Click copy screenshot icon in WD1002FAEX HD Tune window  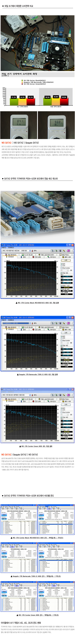coord(56,251)
